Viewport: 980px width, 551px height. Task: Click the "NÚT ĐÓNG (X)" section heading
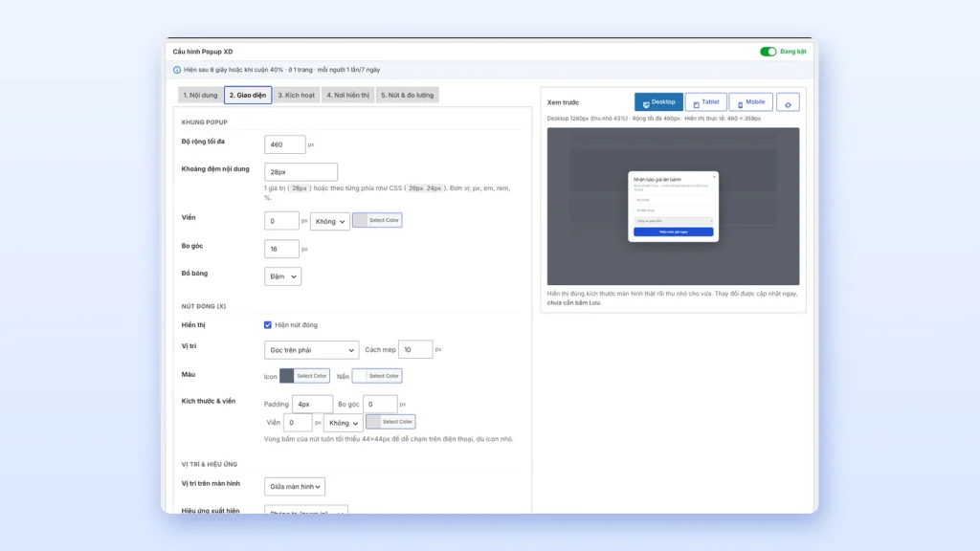204,306
